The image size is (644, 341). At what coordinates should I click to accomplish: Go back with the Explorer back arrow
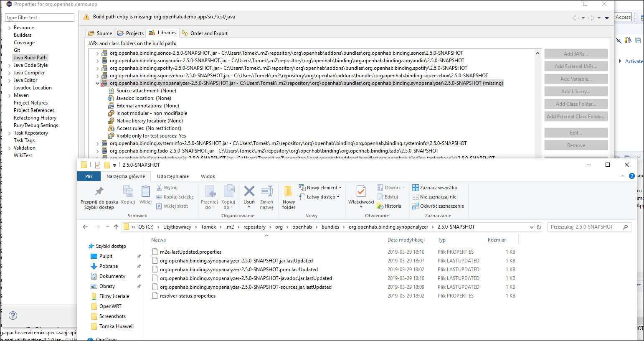click(x=85, y=227)
